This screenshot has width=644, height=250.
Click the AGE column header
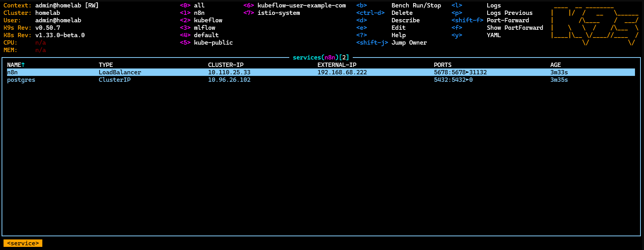pyautogui.click(x=555, y=65)
